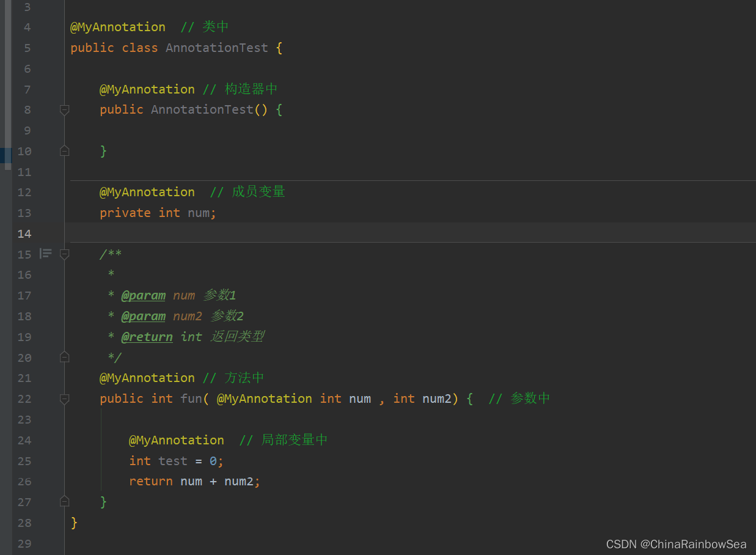
Task: Click fold end marker on line 20
Action: tap(64, 357)
